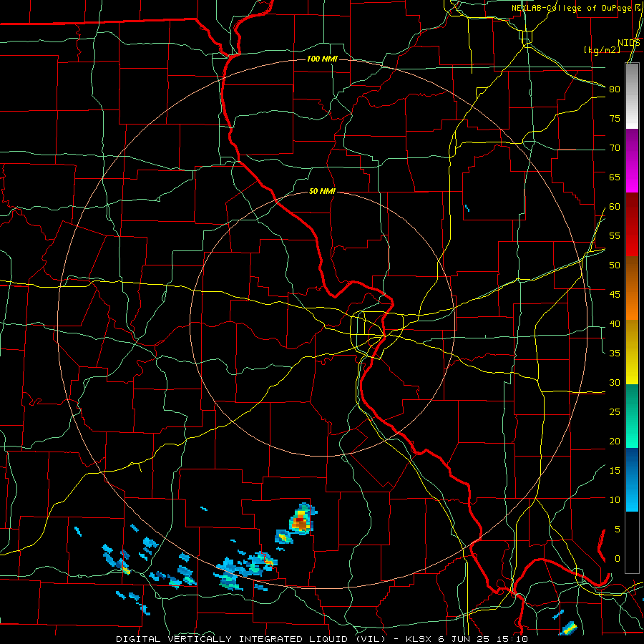Click the "100 NMI" range ring label
The height and width of the screenshot is (644, 644).
point(322,59)
